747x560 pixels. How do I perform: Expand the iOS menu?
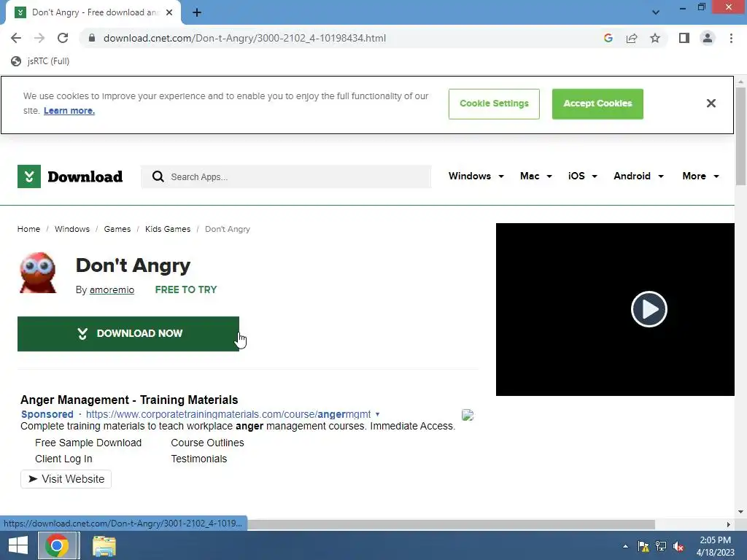(x=582, y=176)
